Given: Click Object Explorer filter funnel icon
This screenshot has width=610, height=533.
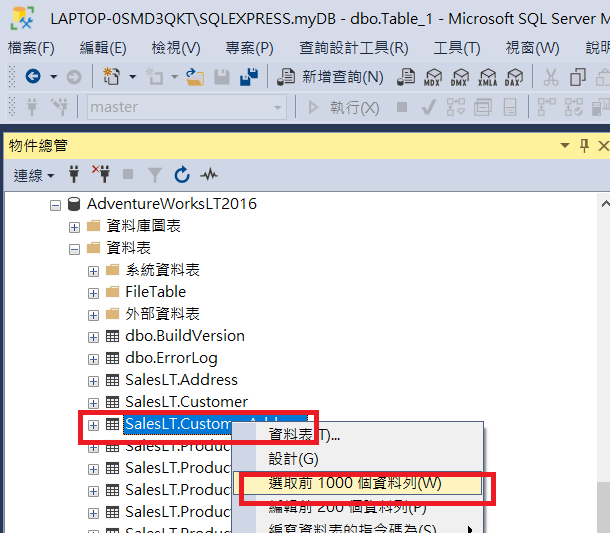Looking at the screenshot, I should pos(155,175).
